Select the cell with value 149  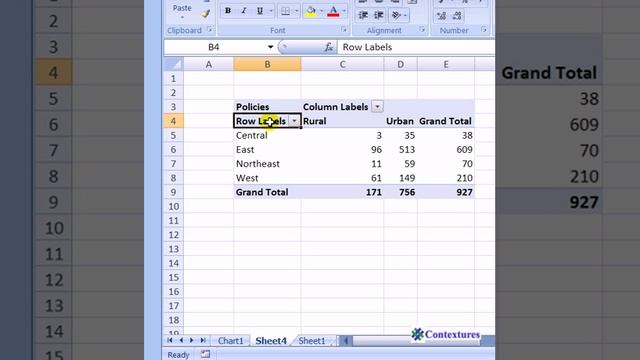click(x=400, y=178)
